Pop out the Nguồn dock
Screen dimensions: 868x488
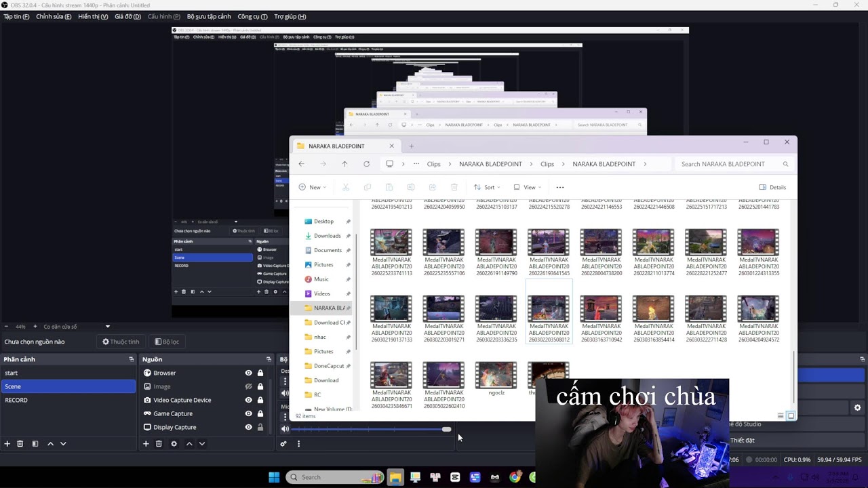(x=269, y=359)
